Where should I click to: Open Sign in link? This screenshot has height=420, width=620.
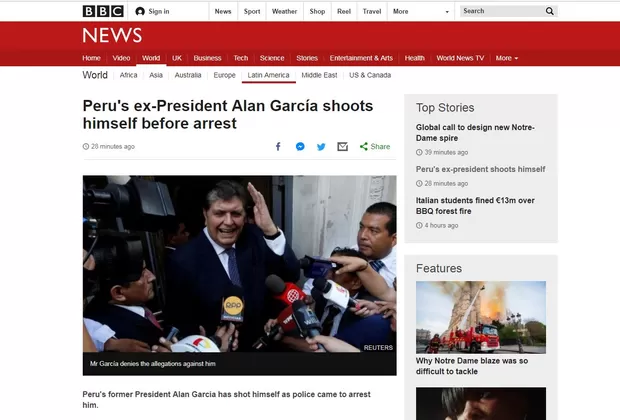[159, 11]
